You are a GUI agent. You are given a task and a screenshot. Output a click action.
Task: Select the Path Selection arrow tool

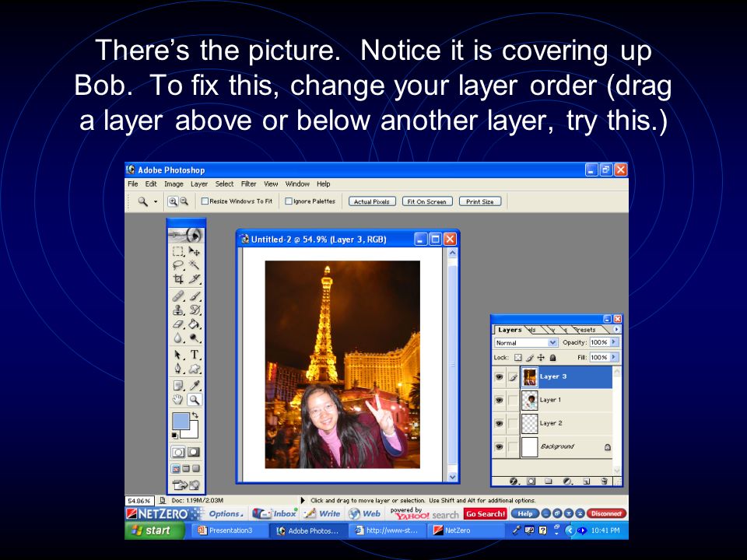[x=178, y=355]
